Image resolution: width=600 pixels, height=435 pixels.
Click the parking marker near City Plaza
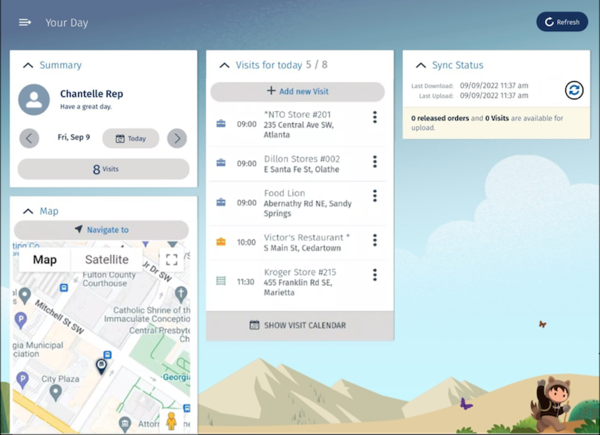click(x=23, y=380)
